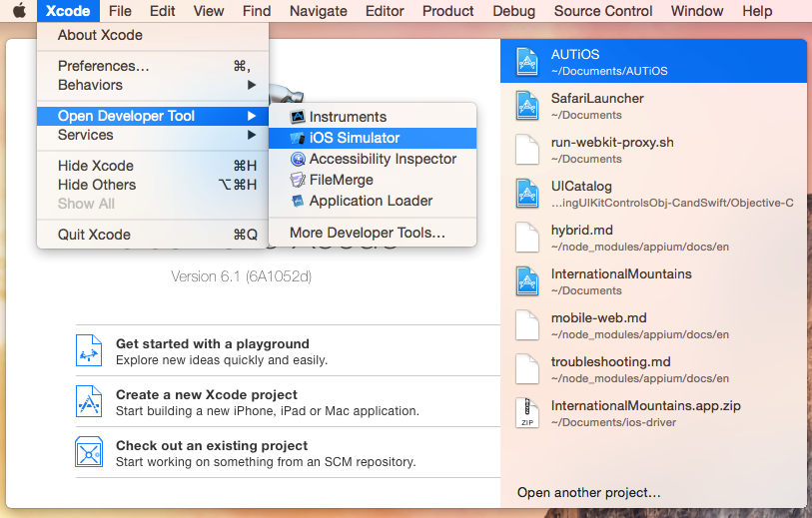Click the run-webkit-proxy.sh document icon
The image size is (812, 518).
click(x=527, y=150)
